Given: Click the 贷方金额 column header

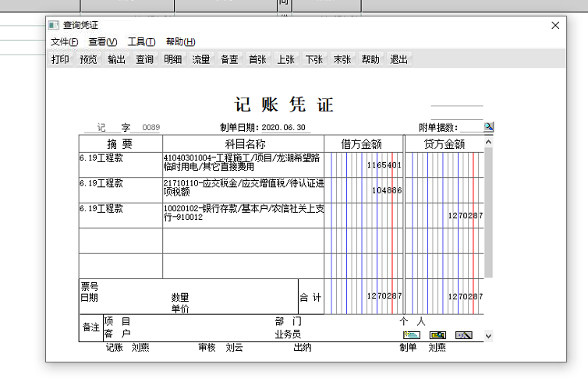Looking at the screenshot, I should point(445,144).
